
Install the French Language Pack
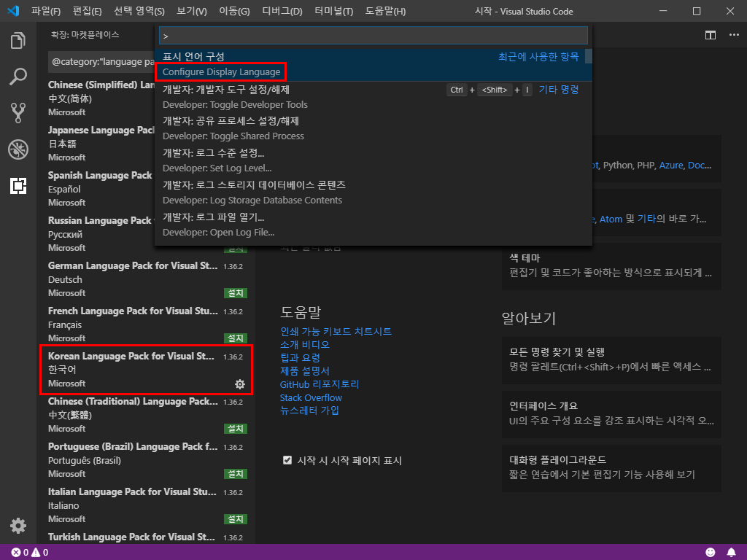[236, 338]
